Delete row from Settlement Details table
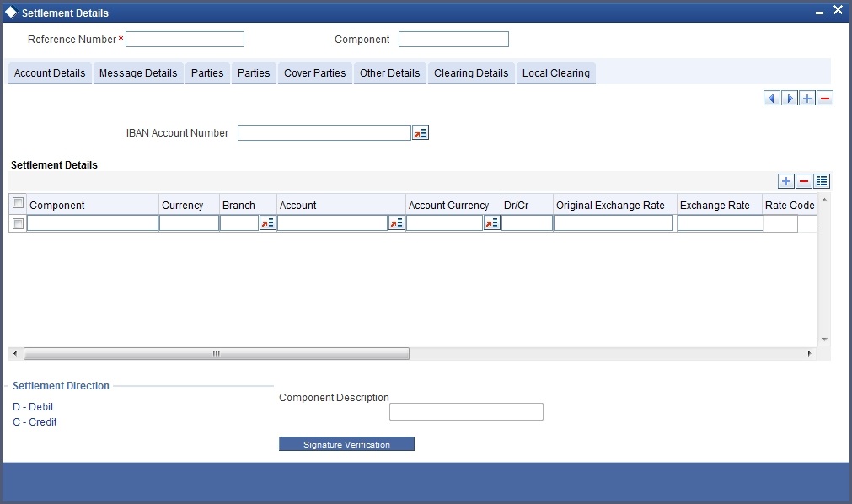The height and width of the screenshot is (504, 852). 804,181
